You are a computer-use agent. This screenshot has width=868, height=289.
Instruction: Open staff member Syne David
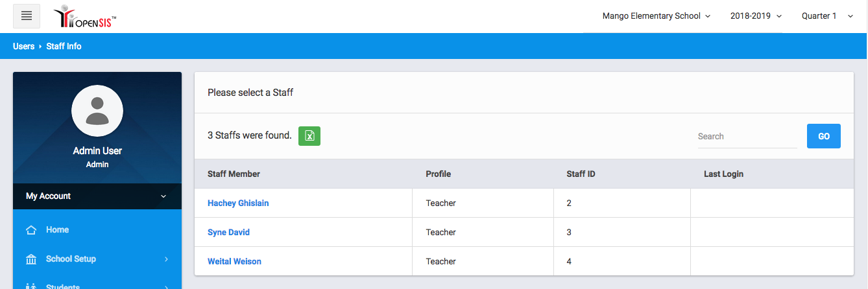click(228, 233)
